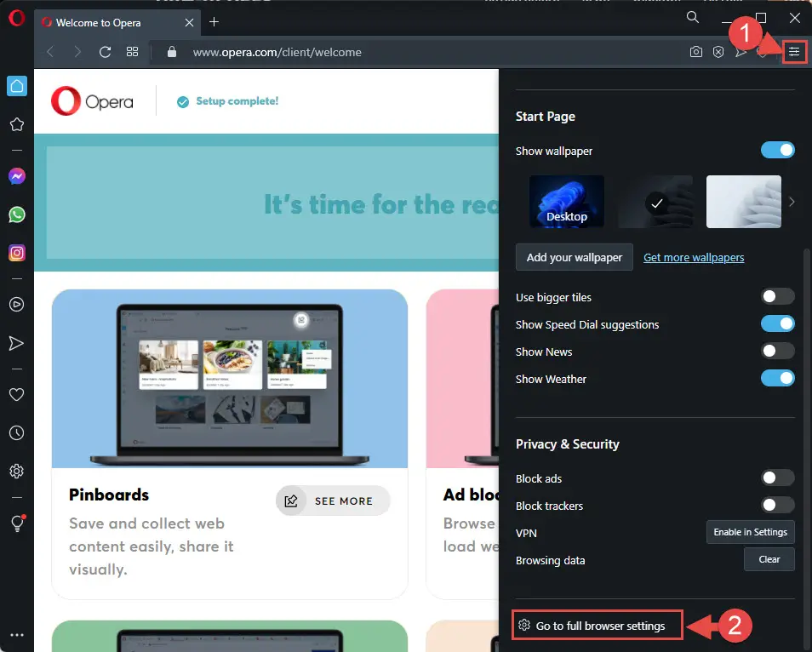Viewport: 812px width, 652px height.
Task: Open the Opera main menu logo
Action: 16,18
